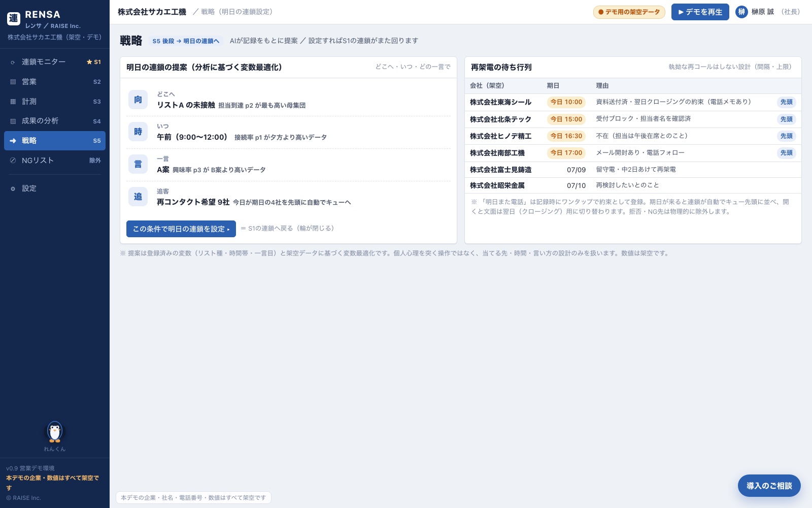Open the 連鎖モニター sidebar item
This screenshot has height=508, width=812.
click(55, 62)
